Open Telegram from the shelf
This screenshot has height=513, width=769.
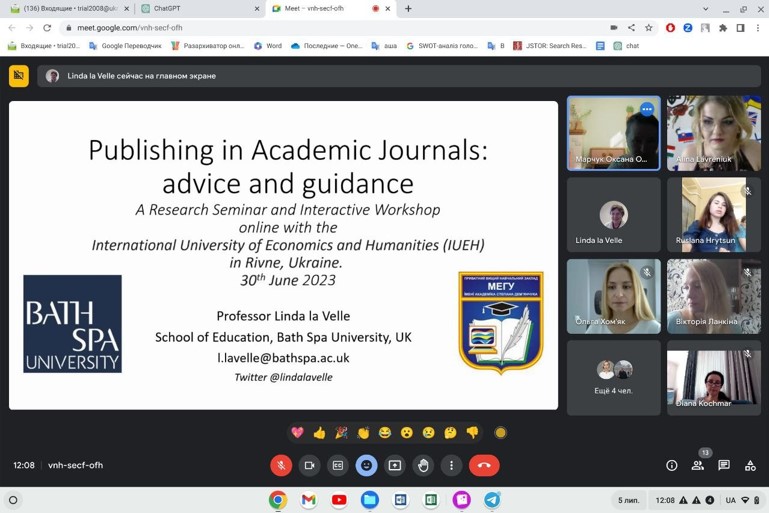coord(492,500)
